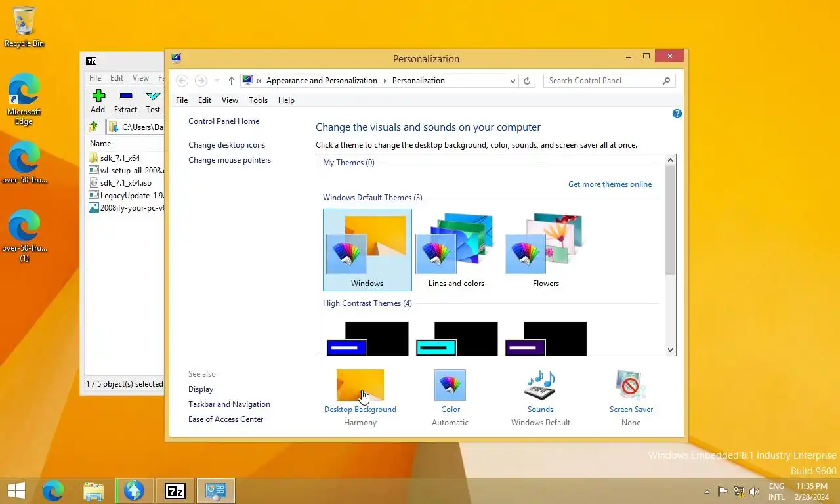Open Taskbar and Navigation link

tap(229, 404)
